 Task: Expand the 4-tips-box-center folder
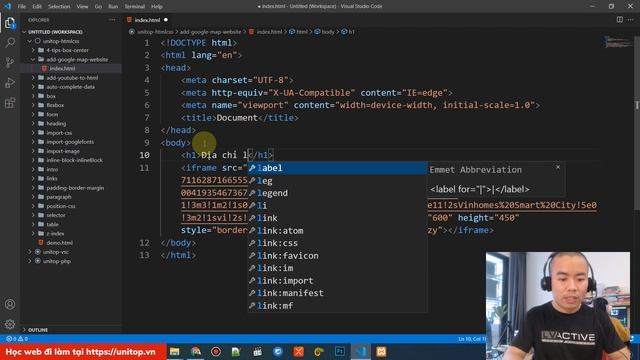67,50
